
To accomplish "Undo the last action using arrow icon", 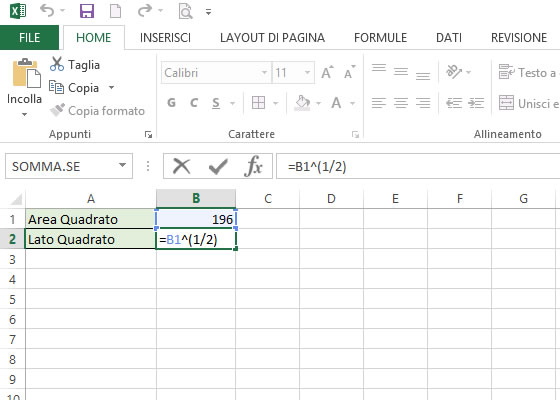I will (47, 11).
